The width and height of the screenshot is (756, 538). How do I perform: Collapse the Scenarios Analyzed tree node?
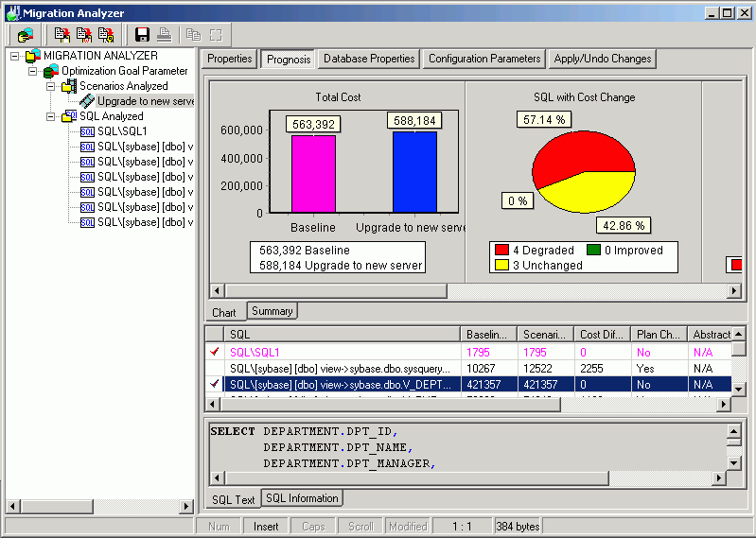(x=51, y=86)
